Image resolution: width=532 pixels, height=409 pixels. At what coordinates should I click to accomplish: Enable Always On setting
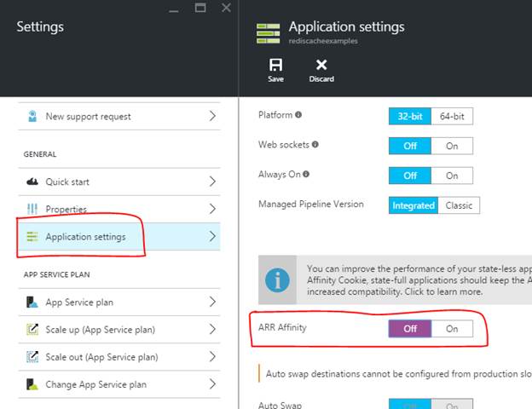pos(452,176)
